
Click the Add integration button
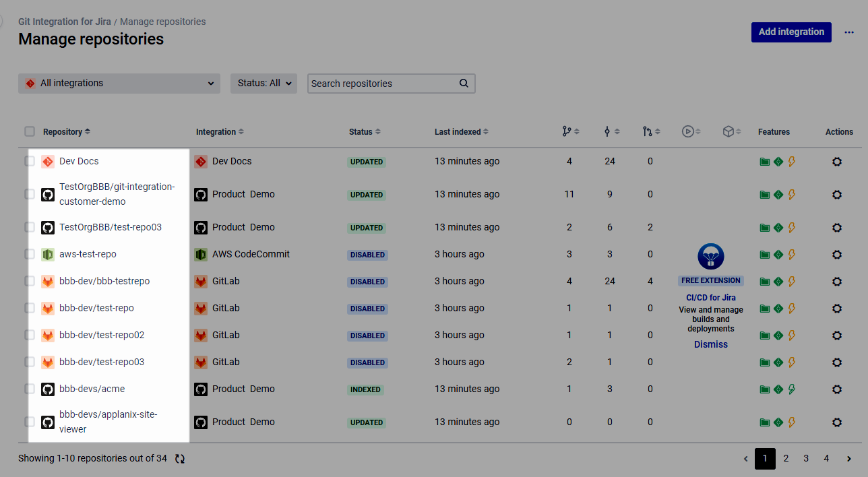coord(791,32)
